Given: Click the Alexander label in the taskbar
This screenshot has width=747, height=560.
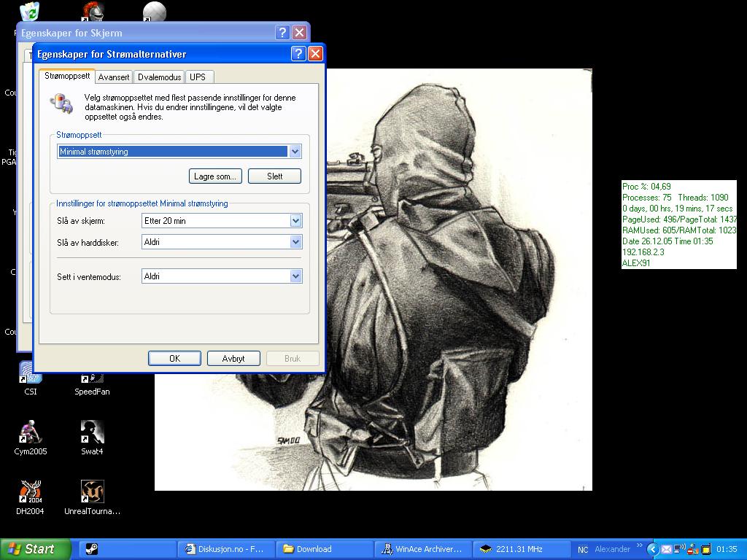Looking at the screenshot, I should [612, 549].
